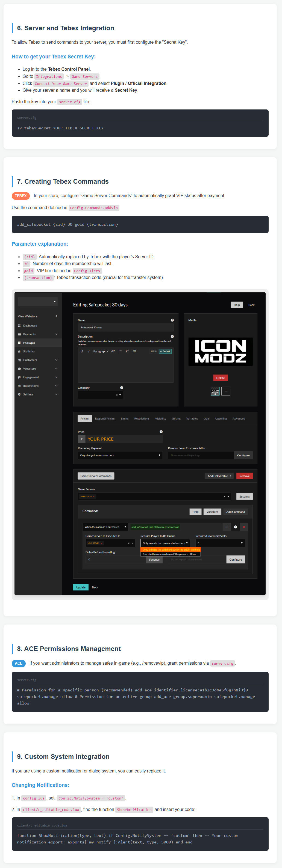Image resolution: width=282 pixels, height=868 pixels.
Task: Click the Settings button beside Game Servers
Action: point(244,496)
